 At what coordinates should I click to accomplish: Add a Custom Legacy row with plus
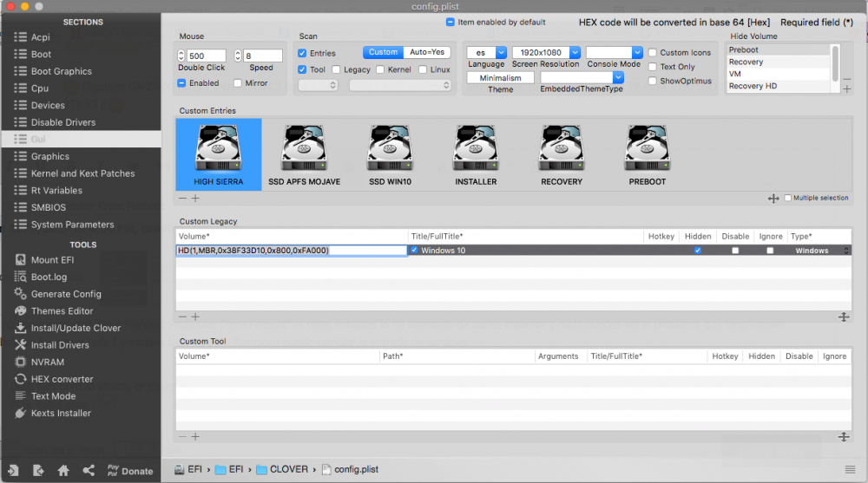pyautogui.click(x=195, y=317)
